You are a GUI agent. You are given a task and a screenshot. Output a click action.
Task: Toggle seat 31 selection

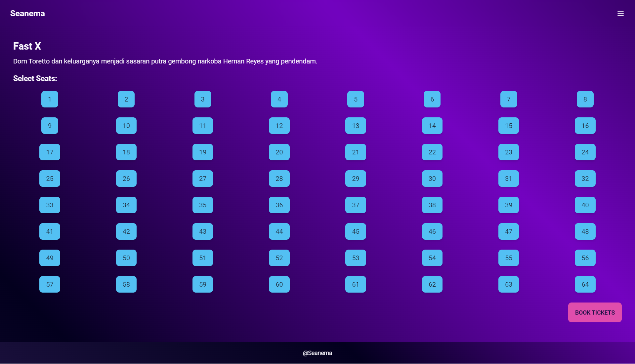(x=508, y=179)
